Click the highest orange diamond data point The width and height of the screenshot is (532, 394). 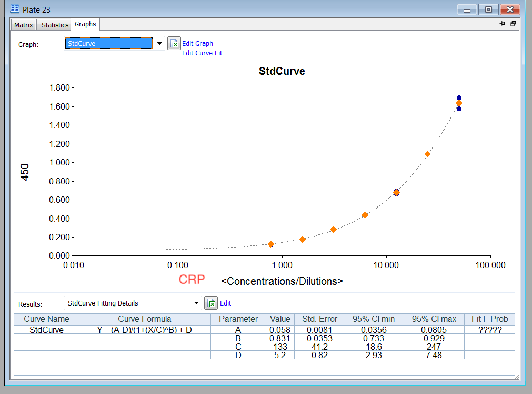pyautogui.click(x=459, y=103)
